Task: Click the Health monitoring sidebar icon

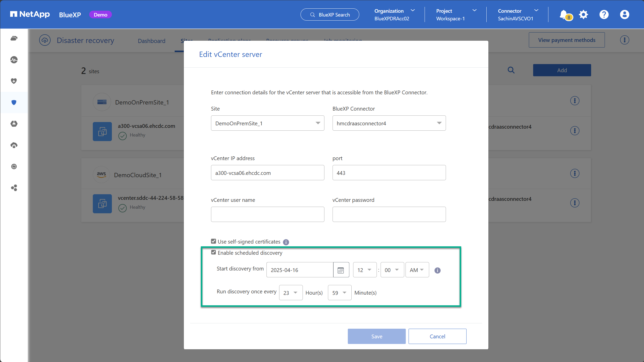Action: click(x=14, y=60)
